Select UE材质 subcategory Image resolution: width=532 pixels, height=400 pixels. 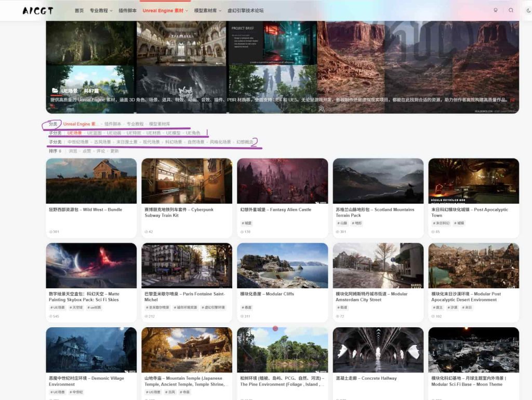click(x=153, y=133)
